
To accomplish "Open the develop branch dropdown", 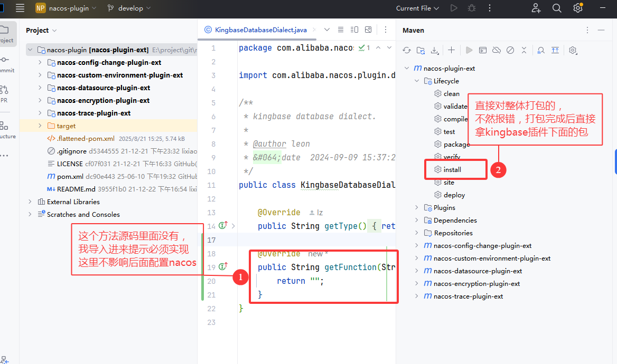I will point(129,8).
